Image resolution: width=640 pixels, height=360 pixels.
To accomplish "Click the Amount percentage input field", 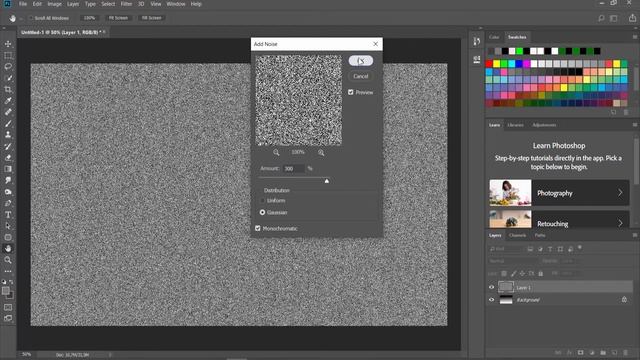I will (x=294, y=168).
